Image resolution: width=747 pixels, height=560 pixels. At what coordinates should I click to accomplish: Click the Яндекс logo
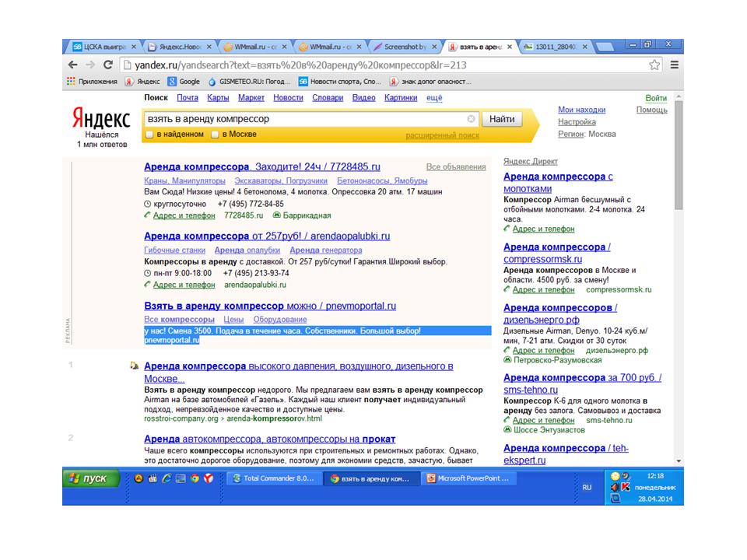101,117
